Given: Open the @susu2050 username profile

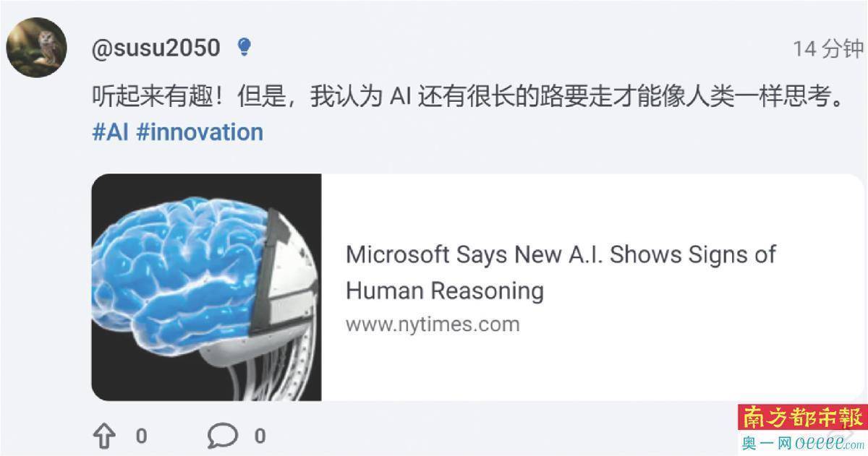Looking at the screenshot, I should (x=156, y=48).
